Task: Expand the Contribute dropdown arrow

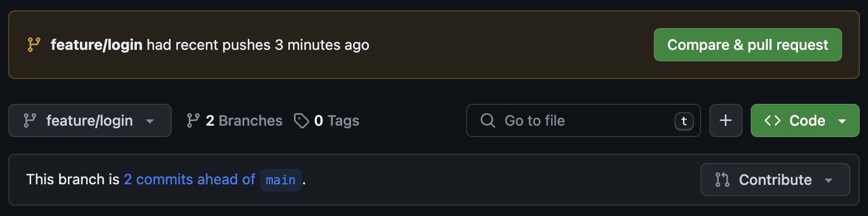Action: click(x=829, y=181)
